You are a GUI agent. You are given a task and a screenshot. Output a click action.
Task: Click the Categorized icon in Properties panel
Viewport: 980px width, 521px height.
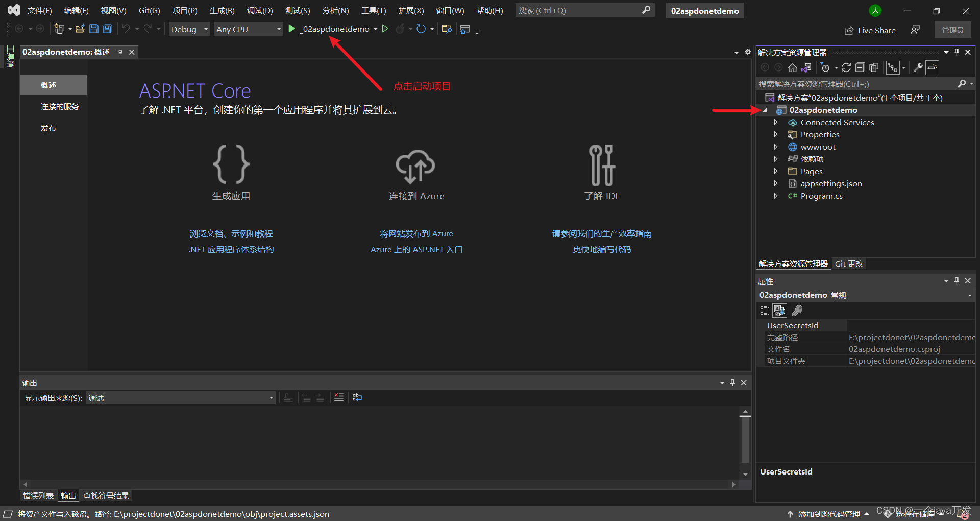pyautogui.click(x=765, y=311)
